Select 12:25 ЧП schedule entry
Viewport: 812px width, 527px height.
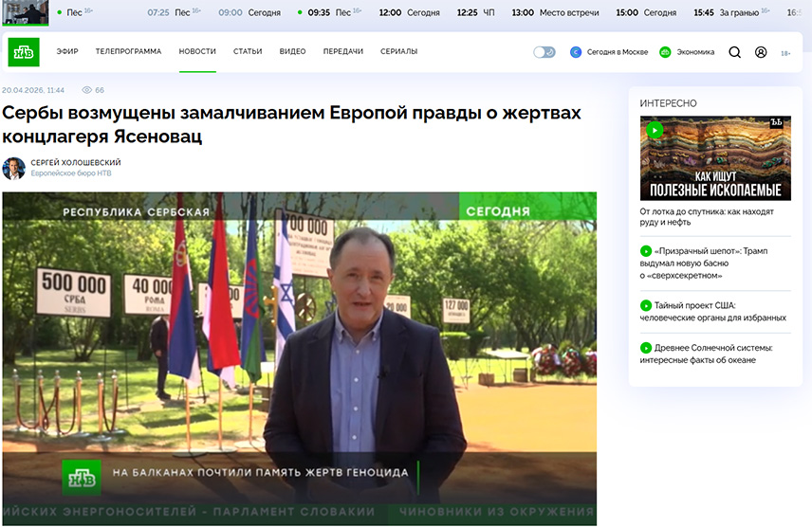tap(475, 12)
